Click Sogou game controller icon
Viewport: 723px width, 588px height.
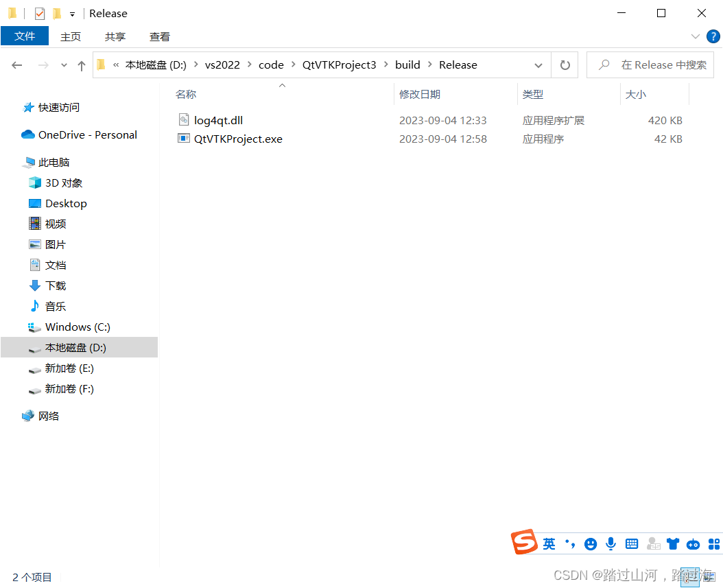(693, 545)
